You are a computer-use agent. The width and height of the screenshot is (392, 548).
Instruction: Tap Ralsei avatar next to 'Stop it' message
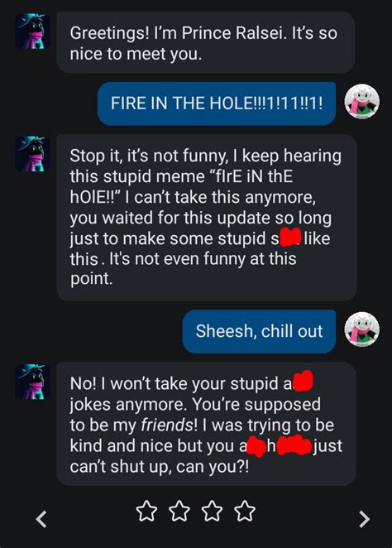32,154
